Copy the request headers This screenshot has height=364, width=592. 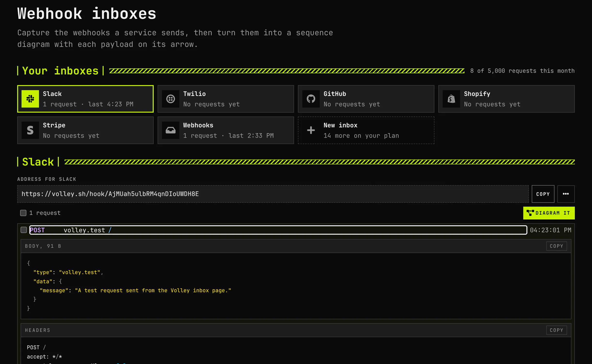[x=556, y=330]
